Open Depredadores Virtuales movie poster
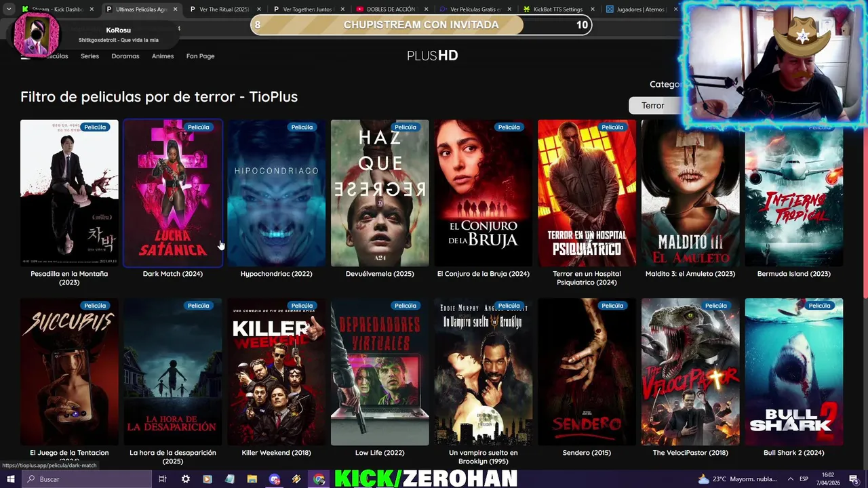Screen dimensions: 868x488 [380, 372]
